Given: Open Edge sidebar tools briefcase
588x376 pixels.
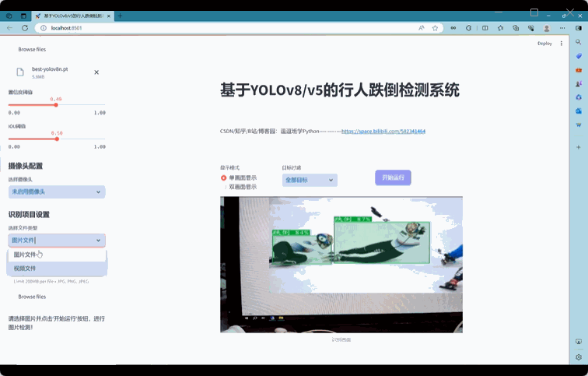Looking at the screenshot, I should (578, 70).
